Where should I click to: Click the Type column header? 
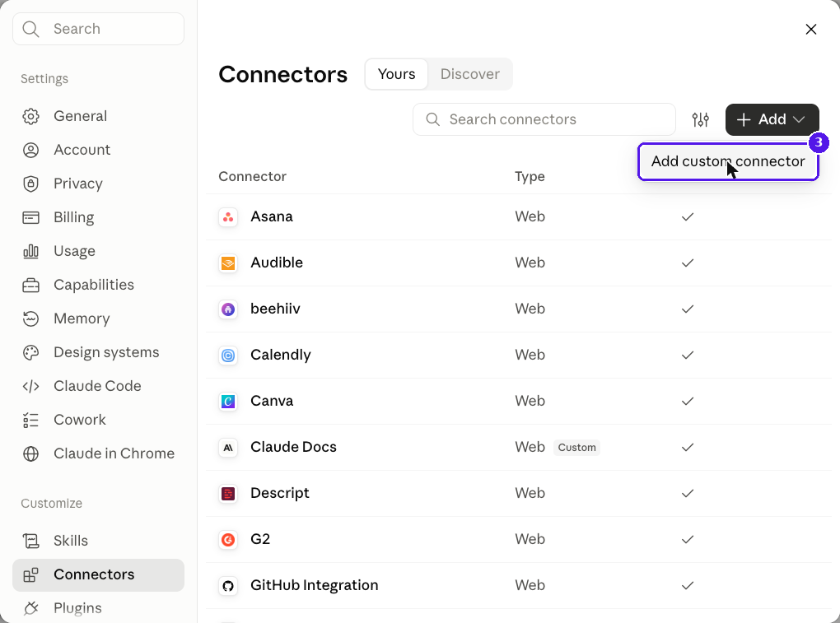[530, 177]
